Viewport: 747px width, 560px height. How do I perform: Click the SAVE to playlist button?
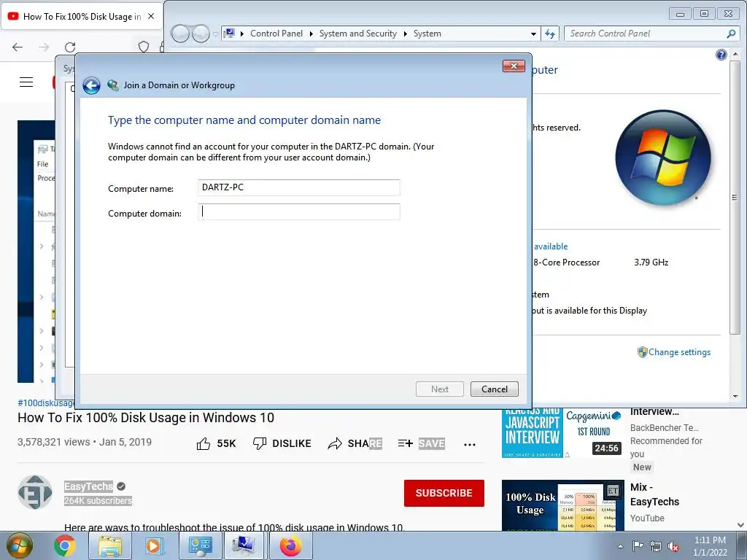(421, 444)
